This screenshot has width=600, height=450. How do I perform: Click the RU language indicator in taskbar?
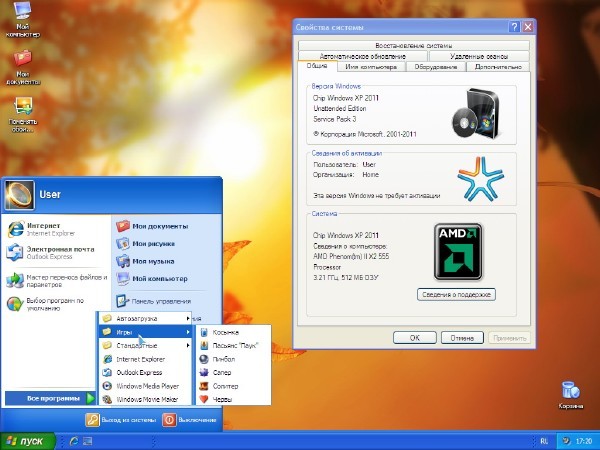pyautogui.click(x=544, y=441)
